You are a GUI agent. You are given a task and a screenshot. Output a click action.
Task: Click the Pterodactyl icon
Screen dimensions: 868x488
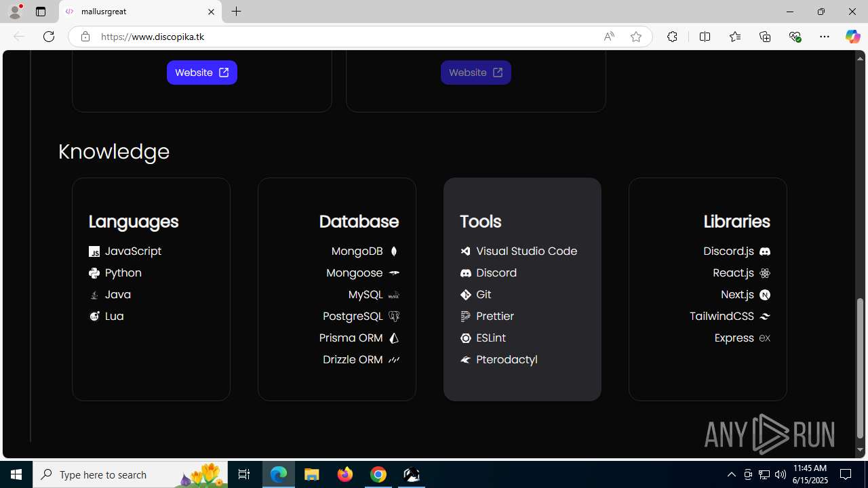pyautogui.click(x=465, y=360)
